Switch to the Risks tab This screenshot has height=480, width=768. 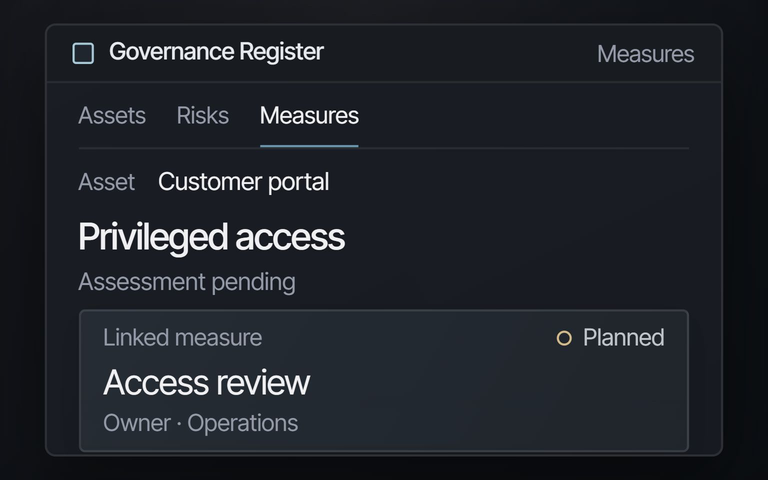(203, 116)
